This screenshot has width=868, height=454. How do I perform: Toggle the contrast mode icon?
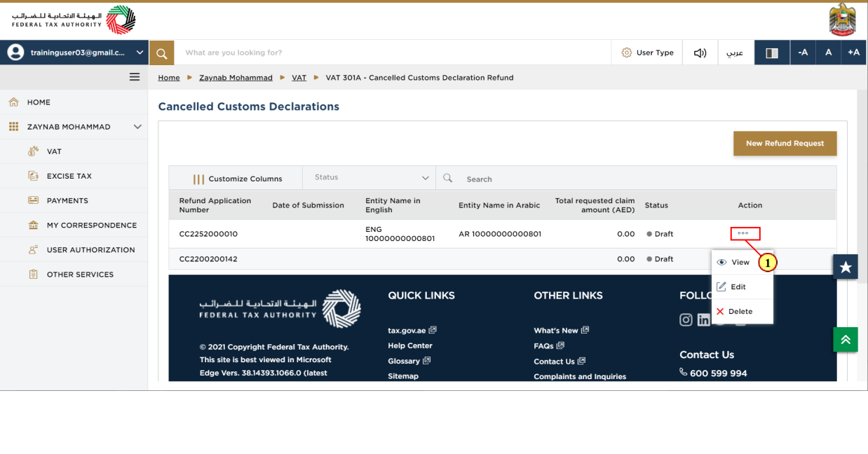pos(772,53)
